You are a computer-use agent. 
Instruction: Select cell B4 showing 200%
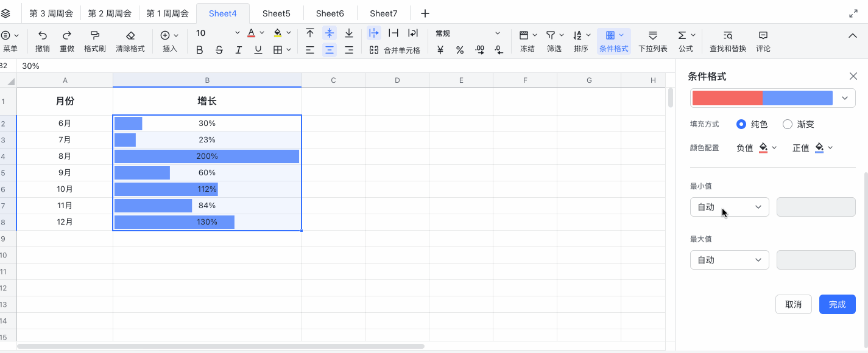click(x=207, y=156)
